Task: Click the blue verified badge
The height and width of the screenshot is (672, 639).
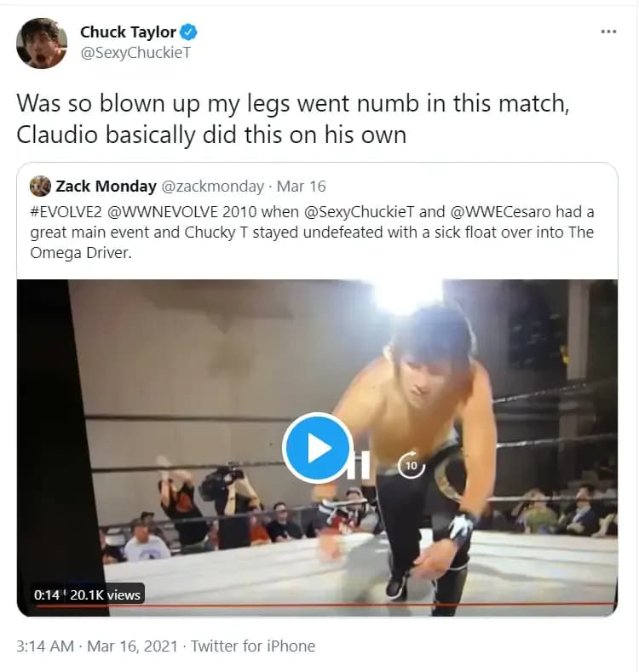Action: tap(189, 32)
